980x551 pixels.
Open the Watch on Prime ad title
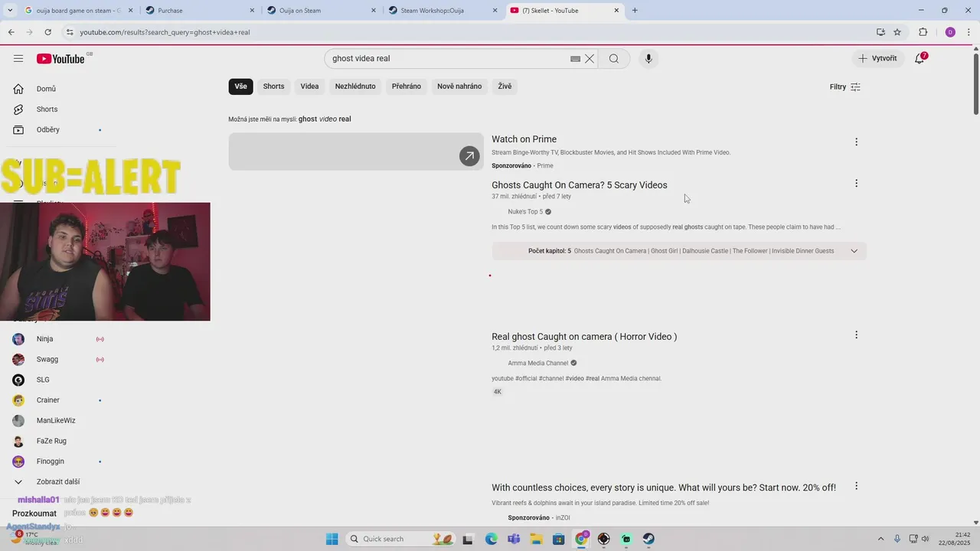pos(524,139)
